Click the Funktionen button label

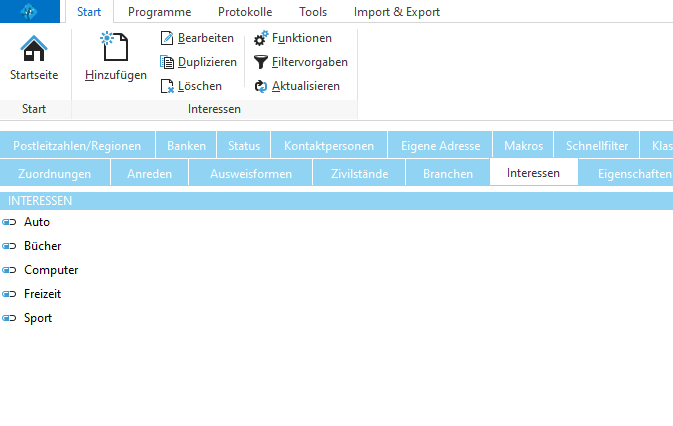302,38
